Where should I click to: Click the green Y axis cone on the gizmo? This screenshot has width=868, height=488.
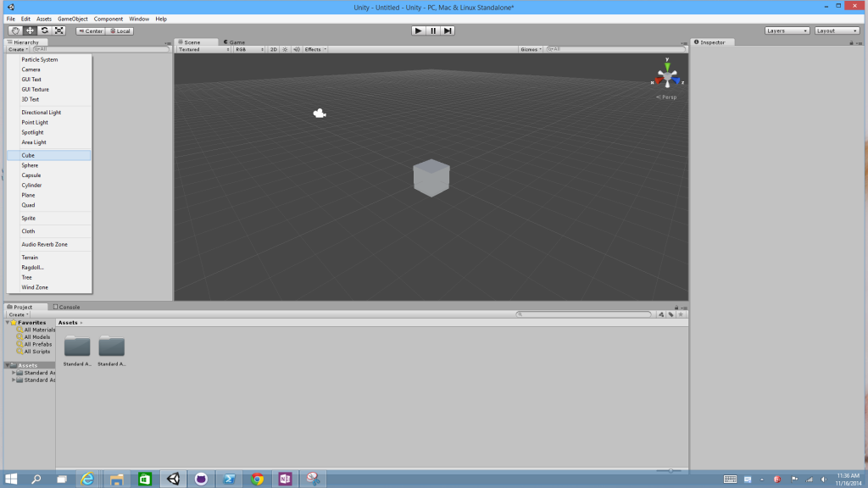pos(667,66)
